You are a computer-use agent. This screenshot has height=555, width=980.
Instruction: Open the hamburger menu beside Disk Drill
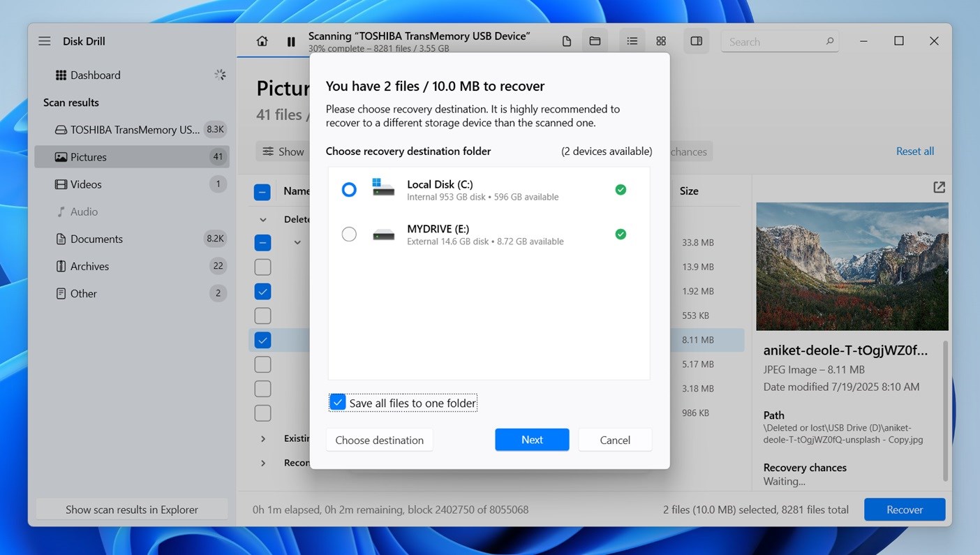tap(45, 41)
